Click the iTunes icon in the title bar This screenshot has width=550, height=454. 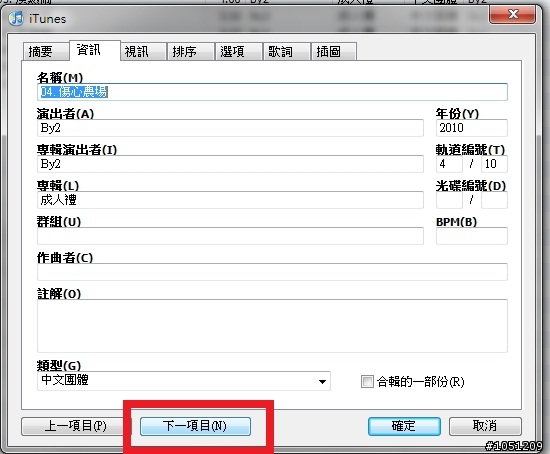coord(16,18)
